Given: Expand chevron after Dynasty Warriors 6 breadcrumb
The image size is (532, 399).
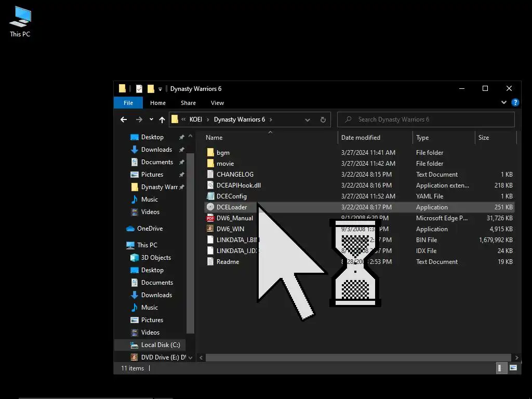Looking at the screenshot, I should [271, 119].
